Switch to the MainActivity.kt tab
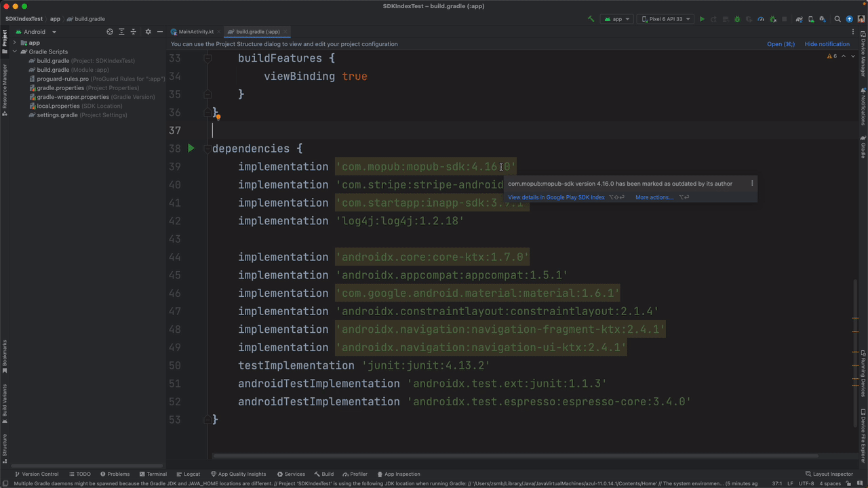 (196, 32)
